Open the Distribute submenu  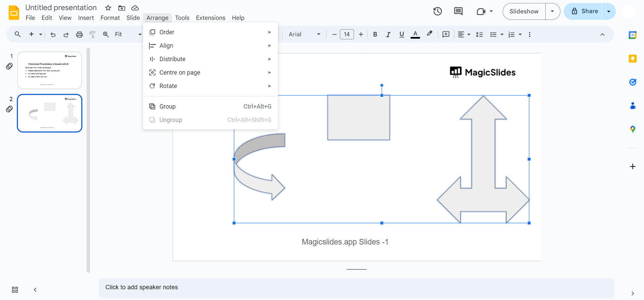point(211,59)
